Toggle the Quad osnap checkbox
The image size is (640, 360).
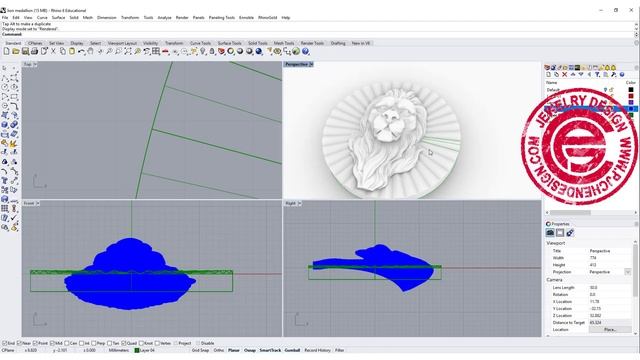click(x=124, y=343)
